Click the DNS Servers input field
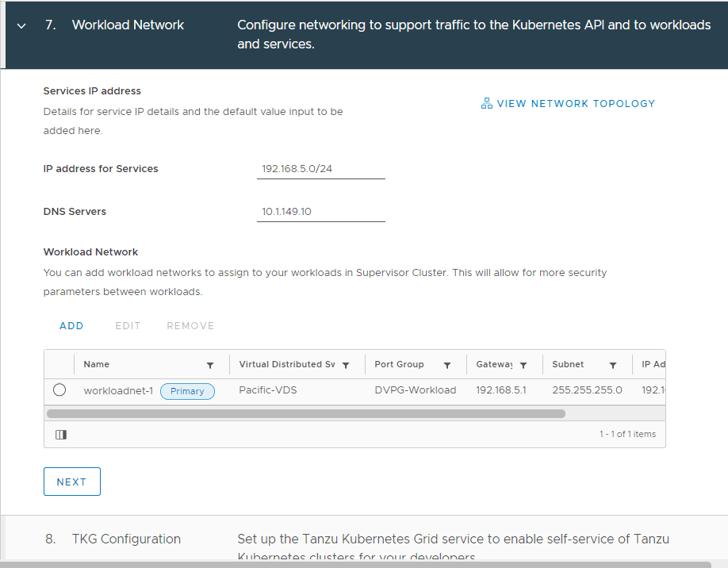 320,211
